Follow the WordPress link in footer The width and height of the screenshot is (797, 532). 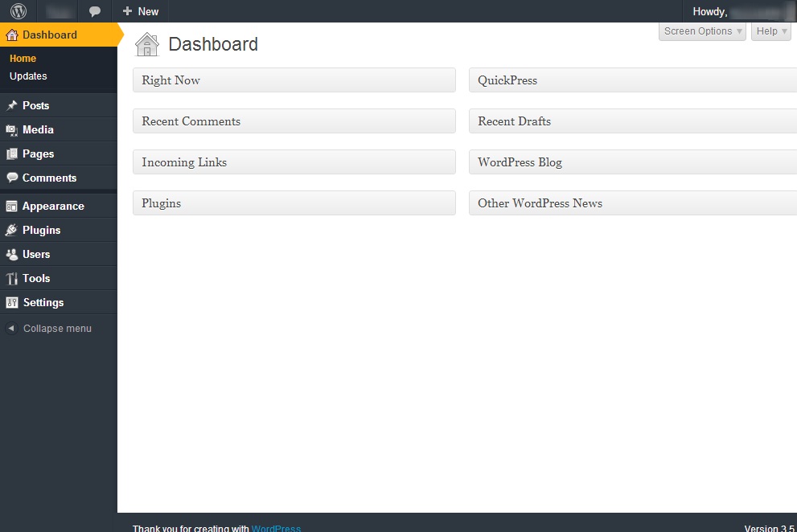tap(276, 529)
